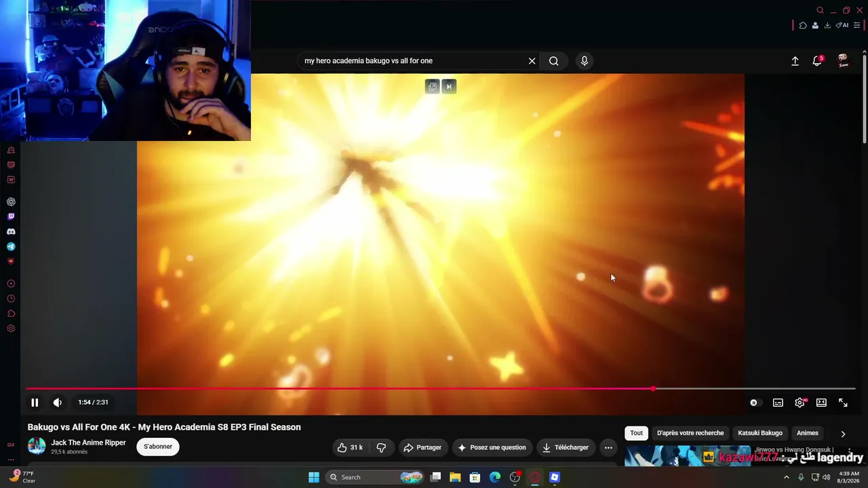Open Twitch in the Opera sidebar

tap(11, 217)
